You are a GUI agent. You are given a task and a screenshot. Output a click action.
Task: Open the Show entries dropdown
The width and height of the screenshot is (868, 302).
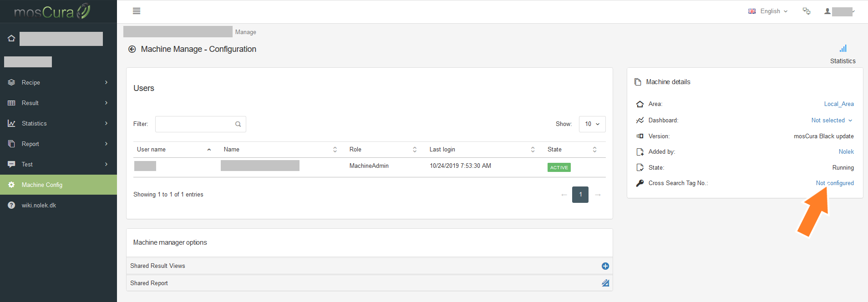pyautogui.click(x=592, y=124)
